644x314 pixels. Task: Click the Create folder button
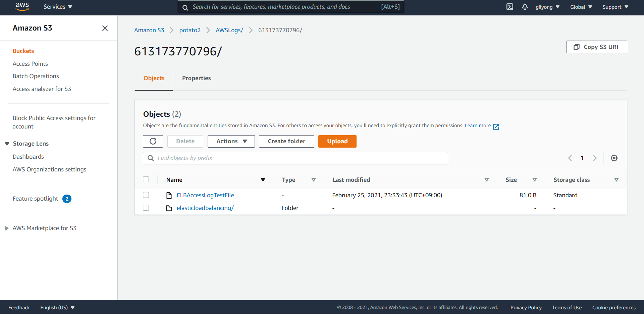(286, 141)
